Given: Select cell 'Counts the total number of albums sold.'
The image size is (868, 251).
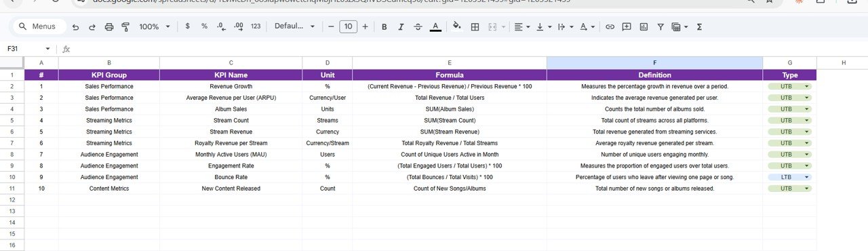Looking at the screenshot, I should 654,109.
